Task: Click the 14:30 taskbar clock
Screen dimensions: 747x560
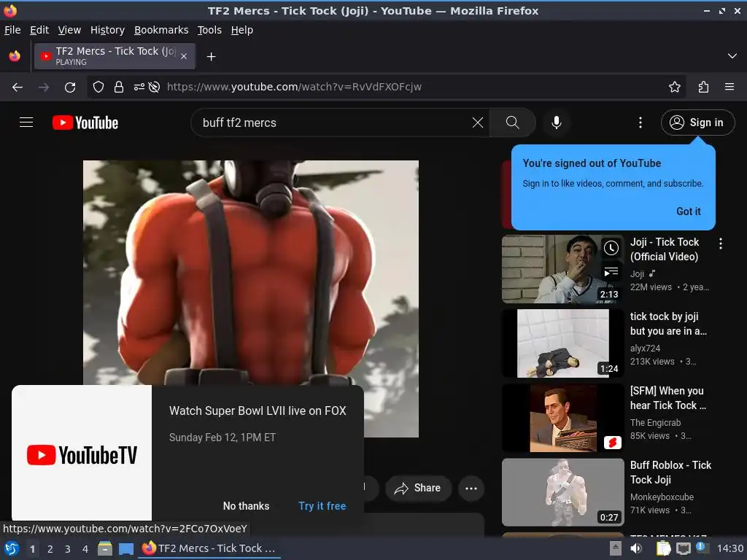Action: 729,548
